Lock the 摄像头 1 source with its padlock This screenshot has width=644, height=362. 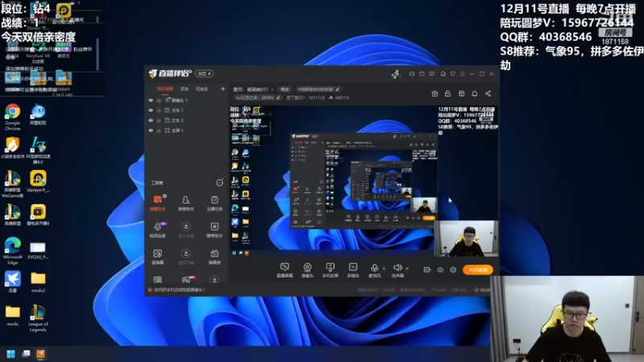pos(159,100)
